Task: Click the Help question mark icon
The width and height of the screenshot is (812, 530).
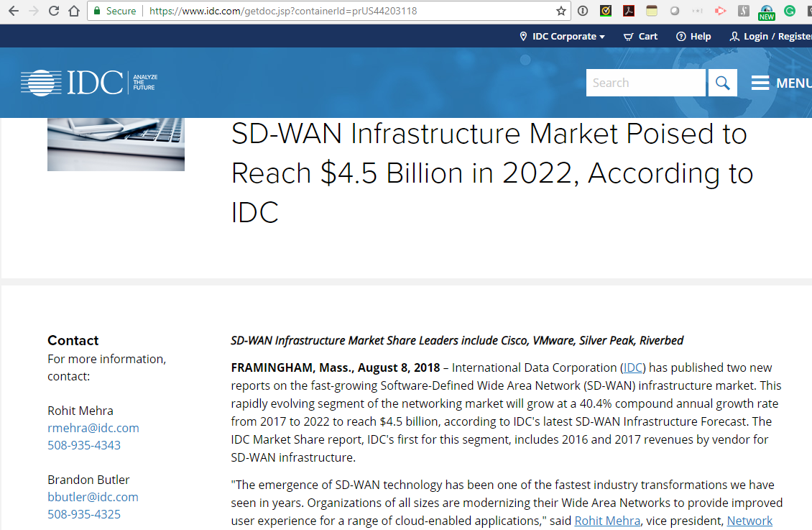Action: [x=681, y=36]
